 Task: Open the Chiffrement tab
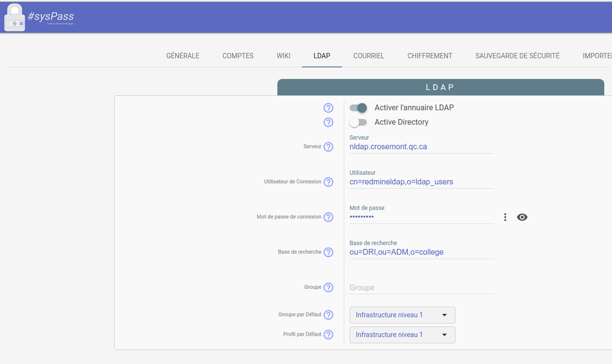click(x=430, y=56)
